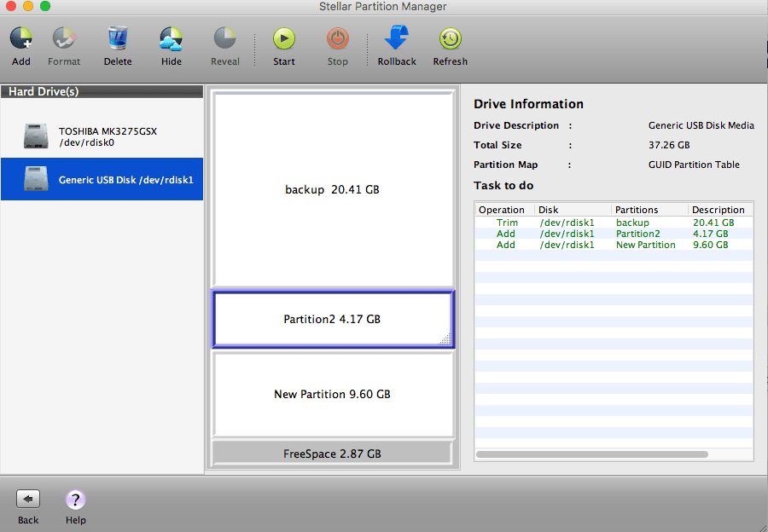
Task: Click the task list horizontal scrollbar
Action: [592, 454]
